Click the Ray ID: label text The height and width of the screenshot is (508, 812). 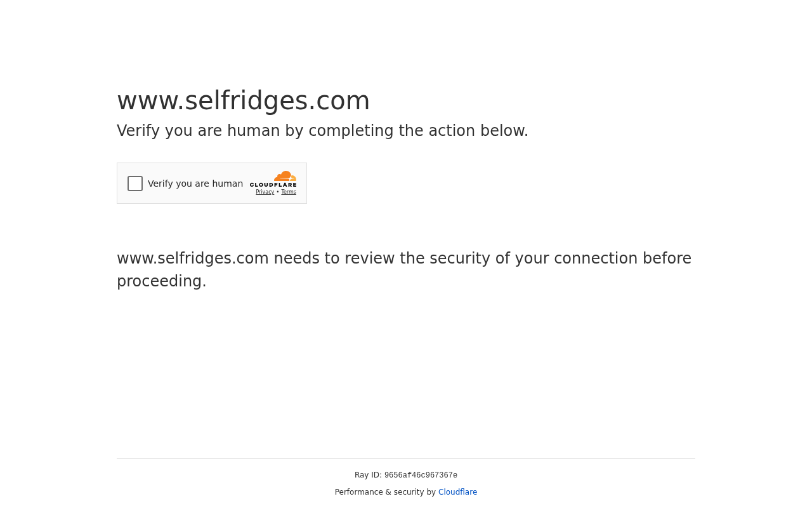click(x=368, y=475)
